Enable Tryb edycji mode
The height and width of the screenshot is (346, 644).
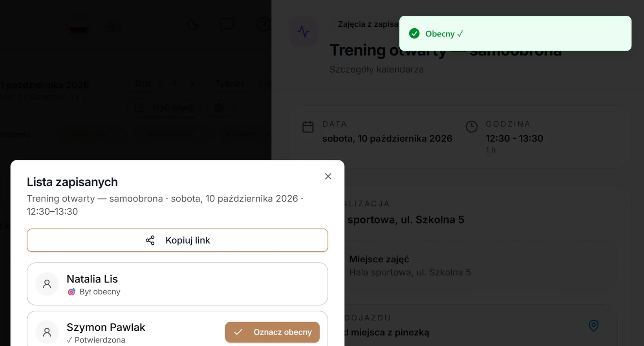[165, 108]
